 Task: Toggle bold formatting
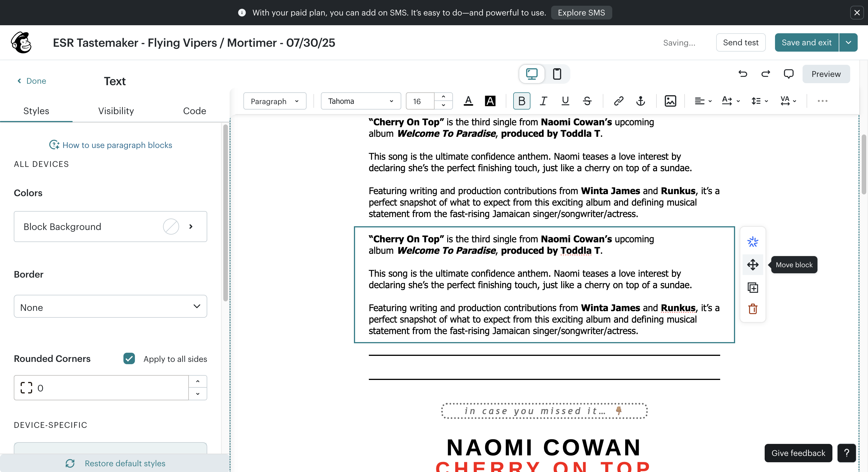(522, 101)
